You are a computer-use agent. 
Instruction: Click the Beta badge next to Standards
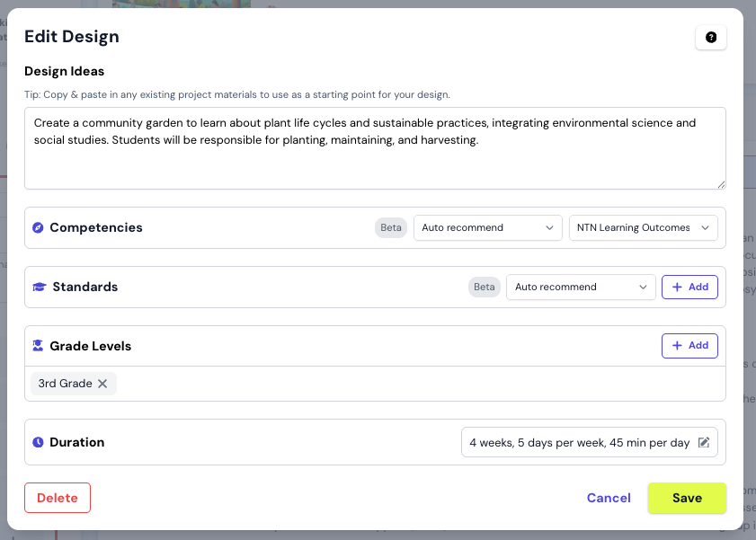pyautogui.click(x=484, y=287)
